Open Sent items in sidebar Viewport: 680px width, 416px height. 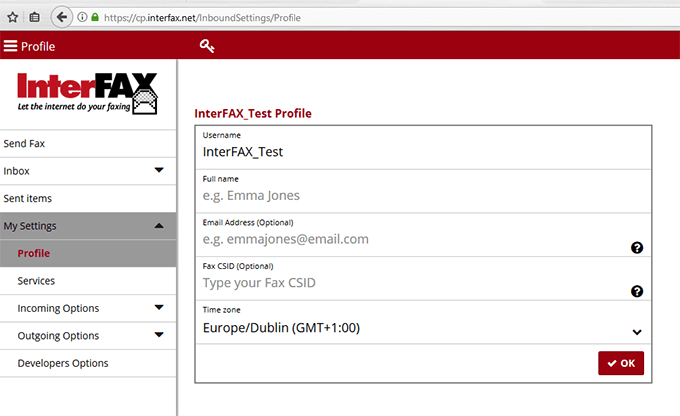tap(88, 198)
